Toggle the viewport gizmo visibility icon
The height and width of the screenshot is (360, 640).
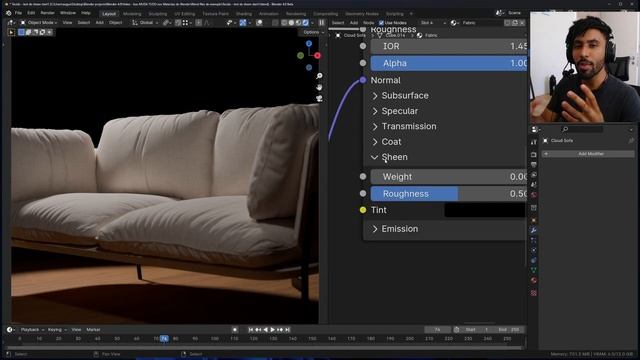click(x=243, y=23)
